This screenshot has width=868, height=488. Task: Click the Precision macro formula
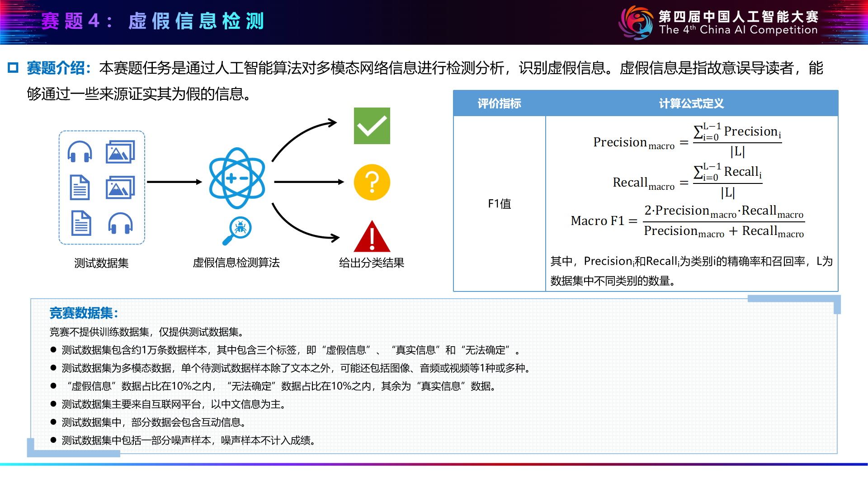[x=688, y=140]
